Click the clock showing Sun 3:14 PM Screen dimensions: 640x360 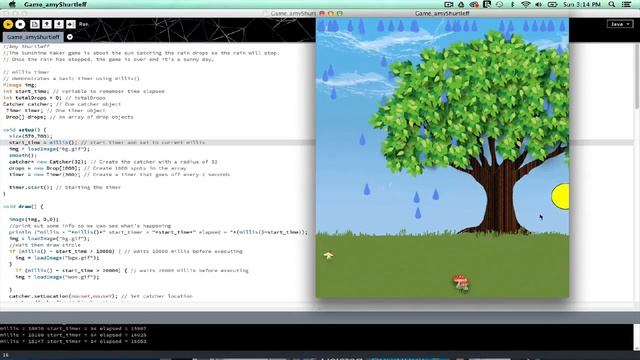click(582, 4)
